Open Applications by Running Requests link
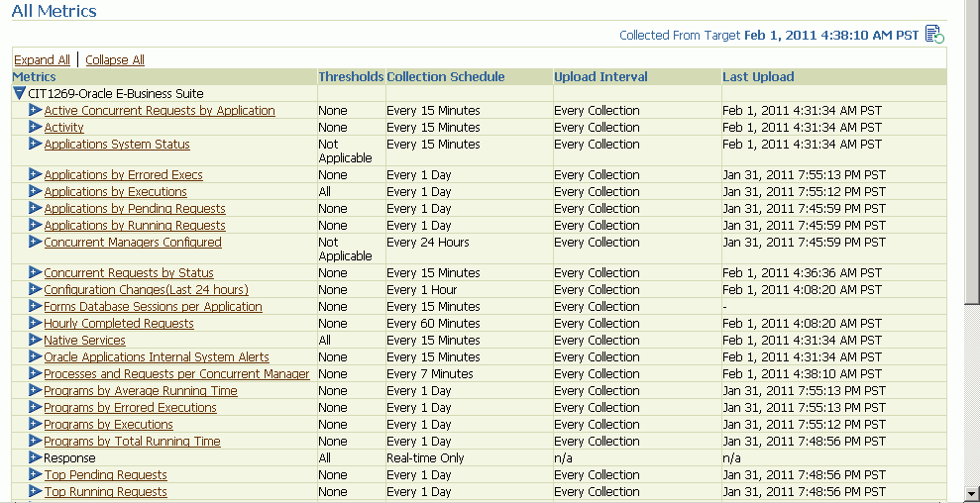 click(x=135, y=226)
